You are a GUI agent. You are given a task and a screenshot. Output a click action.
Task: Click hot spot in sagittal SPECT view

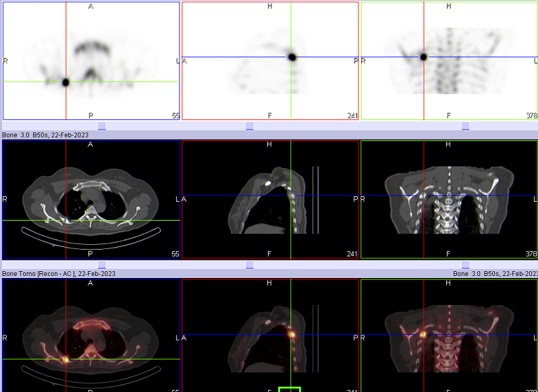pyautogui.click(x=292, y=57)
